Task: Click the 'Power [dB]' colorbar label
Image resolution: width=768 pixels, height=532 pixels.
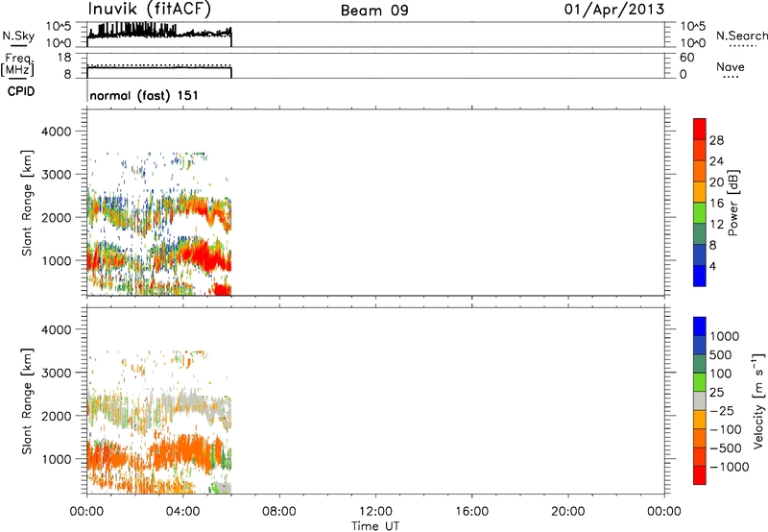Action: pyautogui.click(x=732, y=203)
